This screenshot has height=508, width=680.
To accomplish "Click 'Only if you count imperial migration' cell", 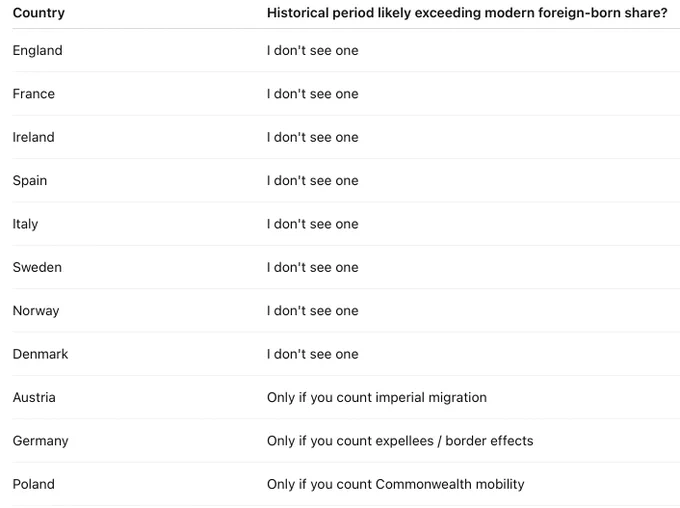I will pos(377,397).
